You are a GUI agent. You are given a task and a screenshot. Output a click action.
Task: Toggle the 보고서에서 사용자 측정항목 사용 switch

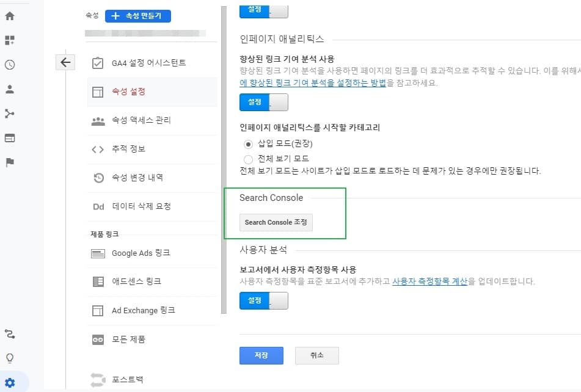click(x=264, y=300)
